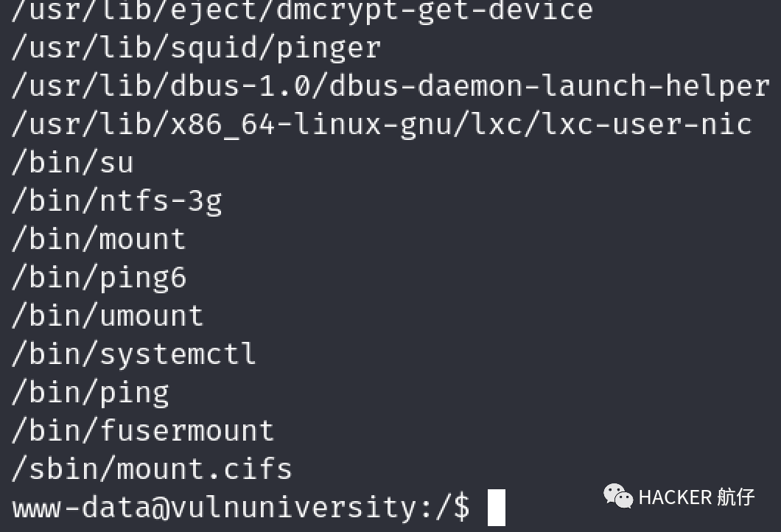Click the HACKER 航仔 watermark text
Screen dimensions: 781x532
point(696,497)
